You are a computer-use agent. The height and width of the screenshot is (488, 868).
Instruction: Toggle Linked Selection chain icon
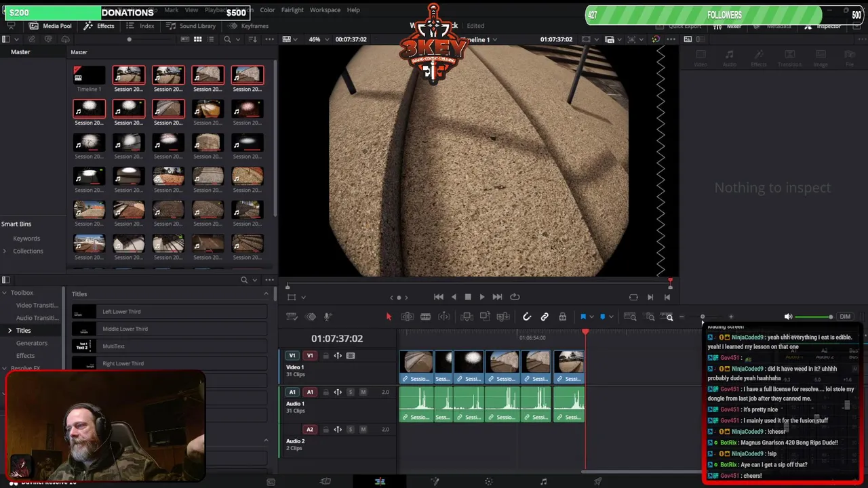click(545, 317)
